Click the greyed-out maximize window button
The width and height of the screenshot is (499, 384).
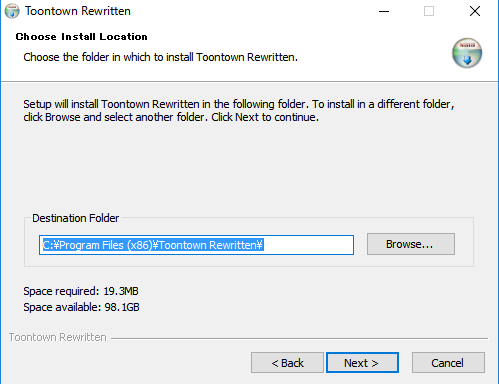tap(429, 11)
